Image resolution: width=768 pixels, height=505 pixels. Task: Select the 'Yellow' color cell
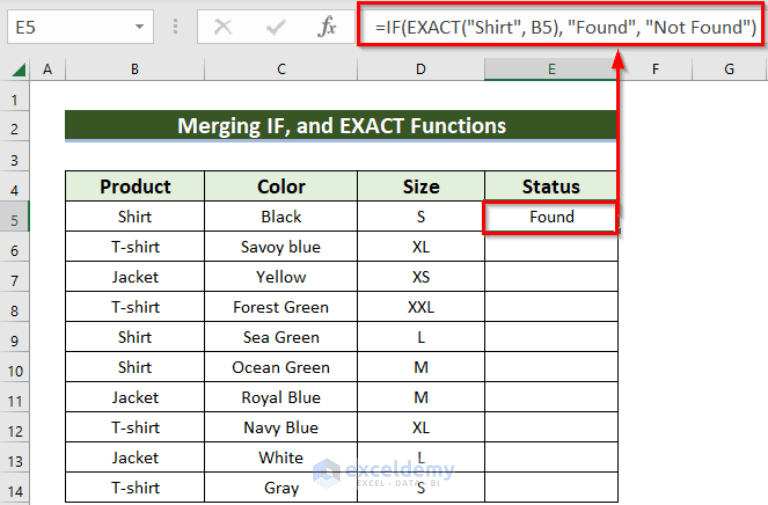[281, 277]
